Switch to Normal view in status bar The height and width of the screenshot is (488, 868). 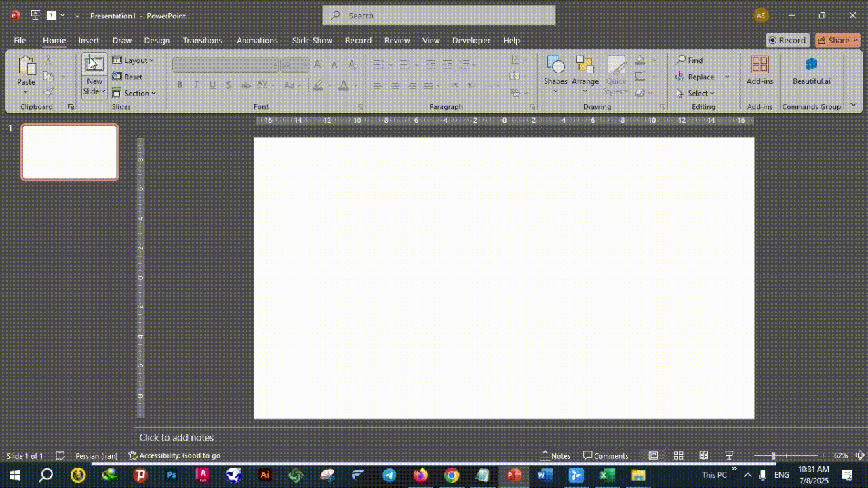(x=653, y=455)
